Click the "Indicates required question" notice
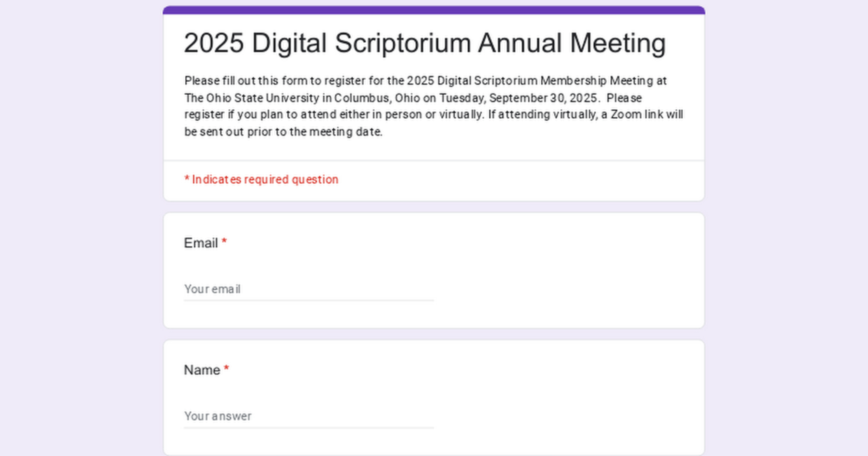 tap(265, 179)
